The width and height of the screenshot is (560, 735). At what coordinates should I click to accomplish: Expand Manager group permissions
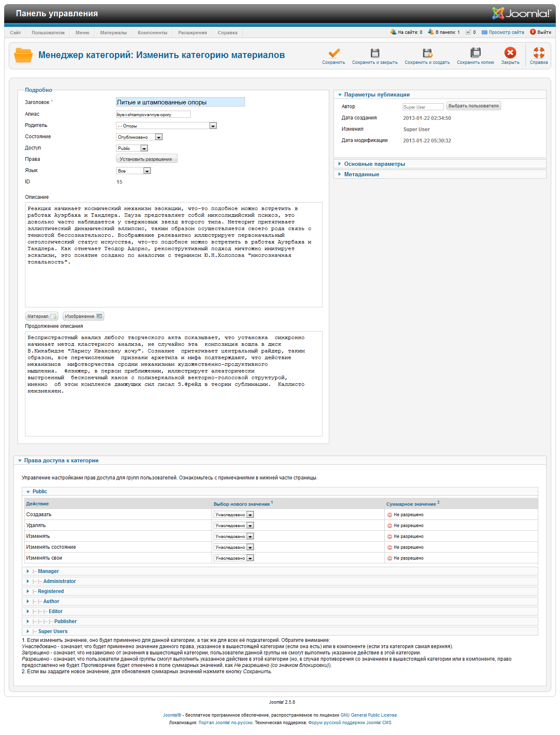pyautogui.click(x=280, y=571)
